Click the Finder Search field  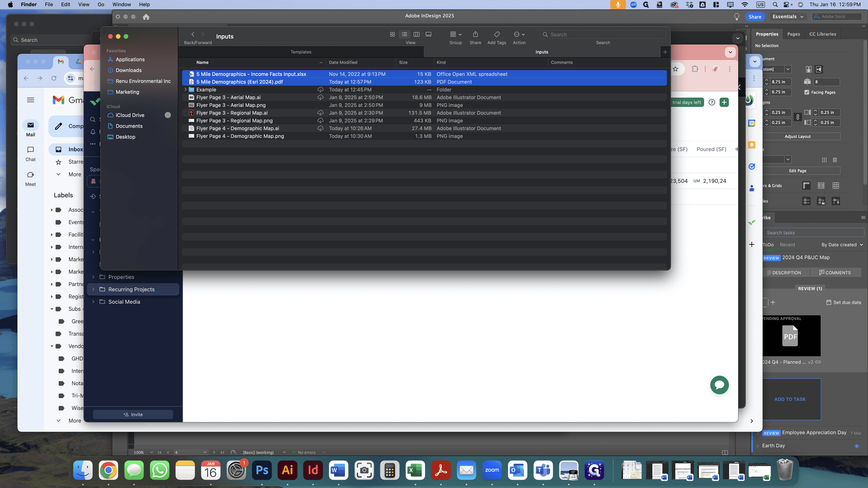[603, 34]
